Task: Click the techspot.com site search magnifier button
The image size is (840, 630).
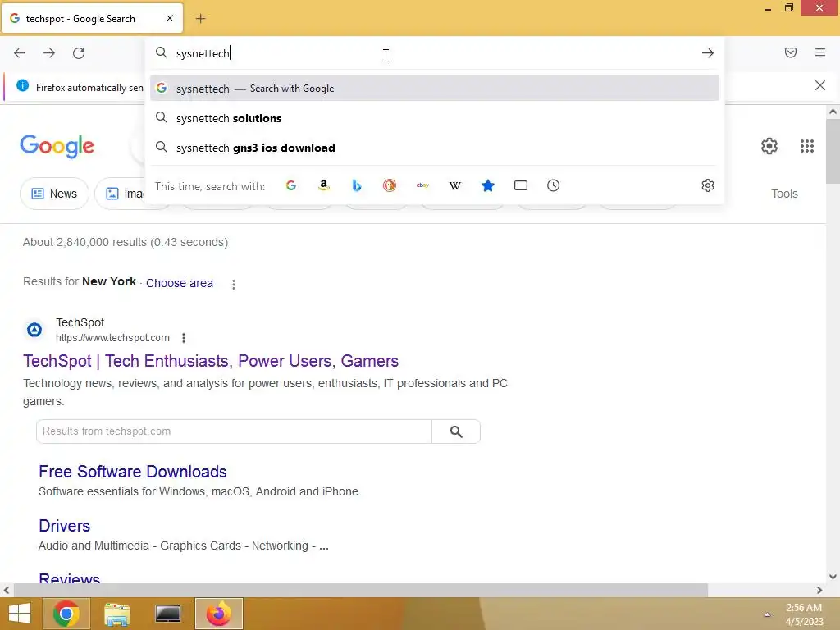Action: (456, 431)
